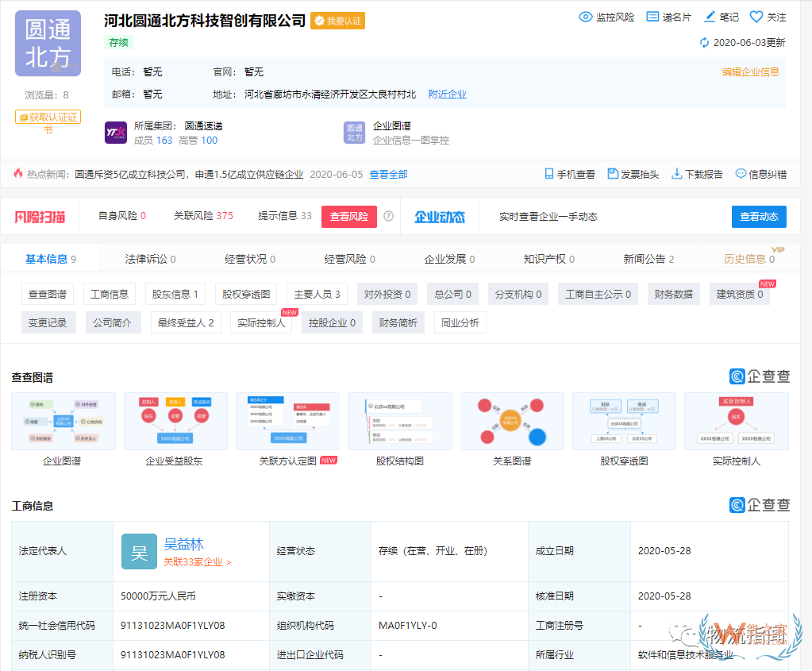Viewport: 812px width, 671px height.
Task: Click organization code MA0F1YLY-0
Action: pos(407,626)
